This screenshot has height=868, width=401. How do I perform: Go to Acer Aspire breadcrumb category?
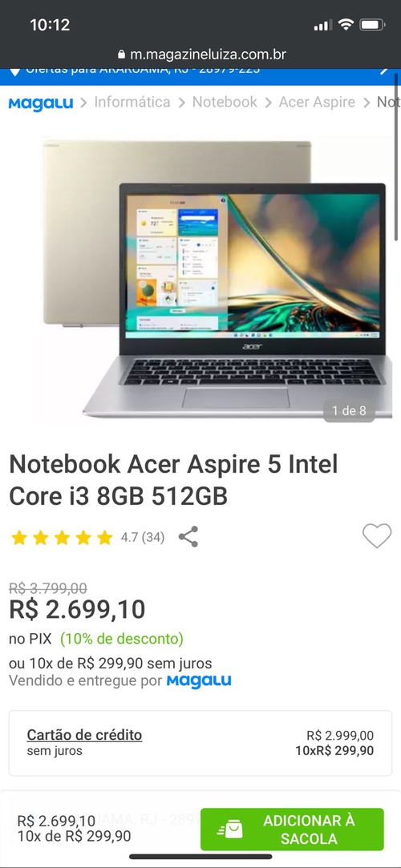(317, 102)
